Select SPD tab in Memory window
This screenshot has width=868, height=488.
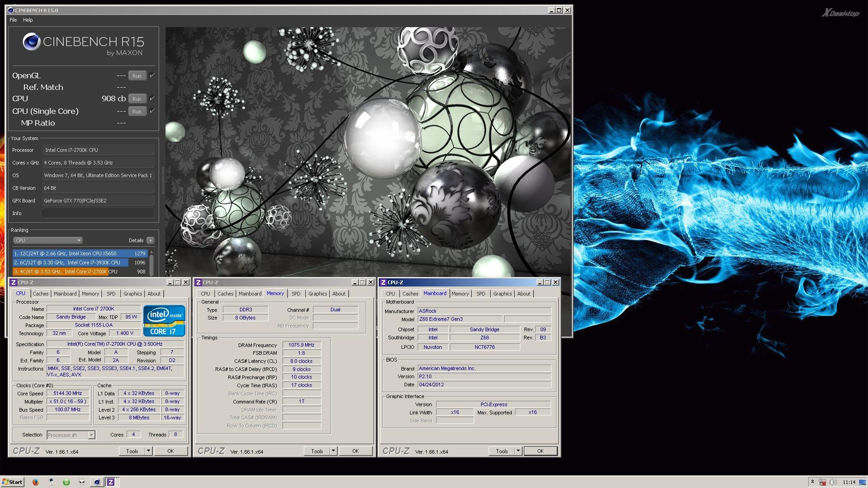click(x=296, y=294)
